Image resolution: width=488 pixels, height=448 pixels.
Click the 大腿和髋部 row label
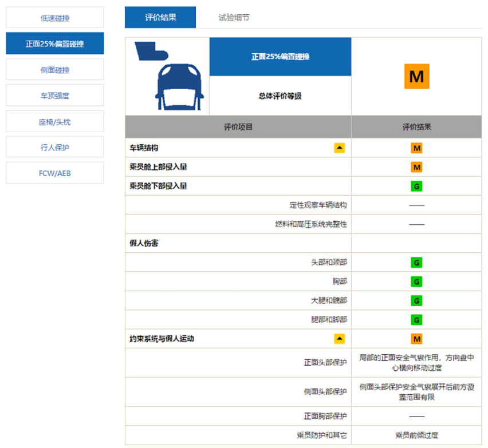[329, 300]
